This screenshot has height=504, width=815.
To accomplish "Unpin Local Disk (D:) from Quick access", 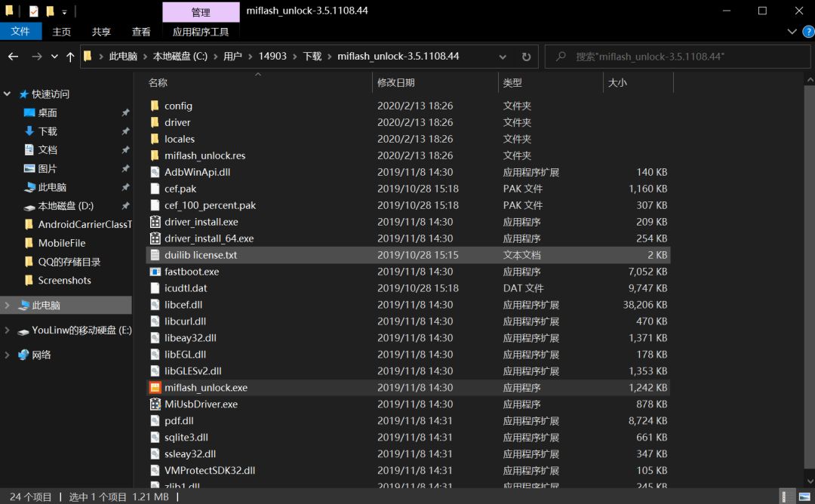I will tap(125, 206).
